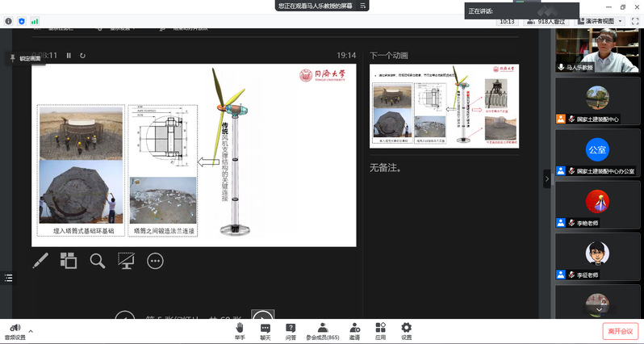Pause the presentation timer
This screenshot has height=344, width=644.
pyautogui.click(x=69, y=56)
